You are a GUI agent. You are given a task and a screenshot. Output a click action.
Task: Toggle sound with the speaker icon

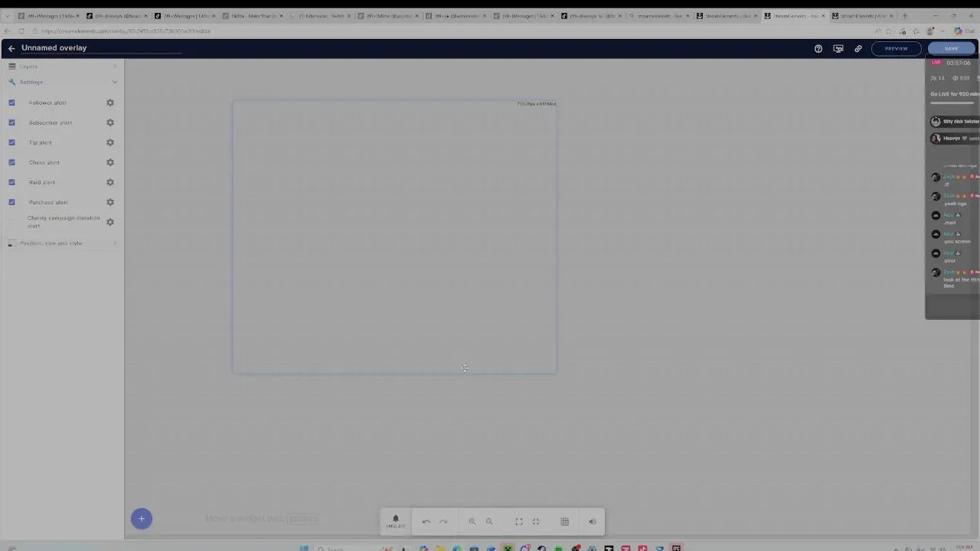coord(592,522)
